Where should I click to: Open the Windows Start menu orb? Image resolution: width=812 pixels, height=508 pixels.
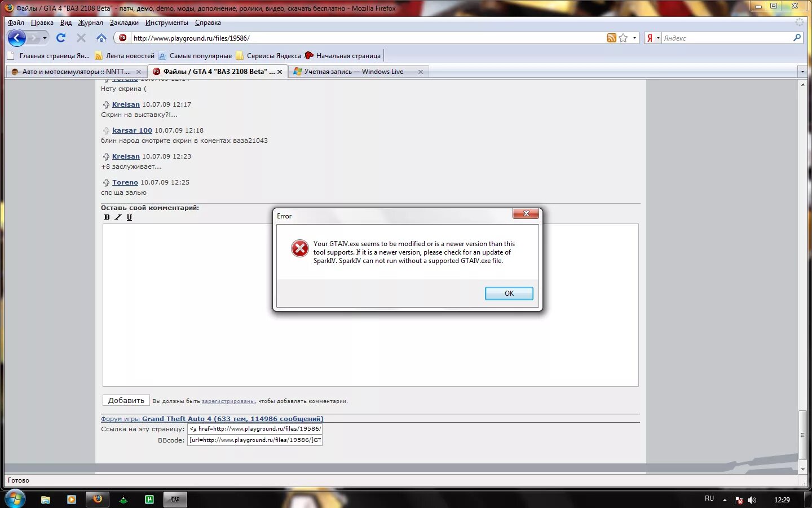pos(15,499)
